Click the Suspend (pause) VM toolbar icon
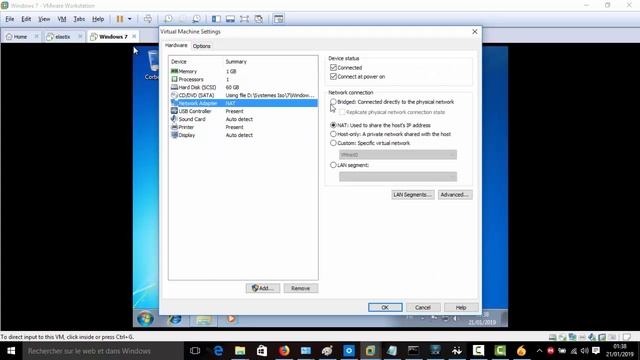The height and width of the screenshot is (360, 640). (120, 19)
